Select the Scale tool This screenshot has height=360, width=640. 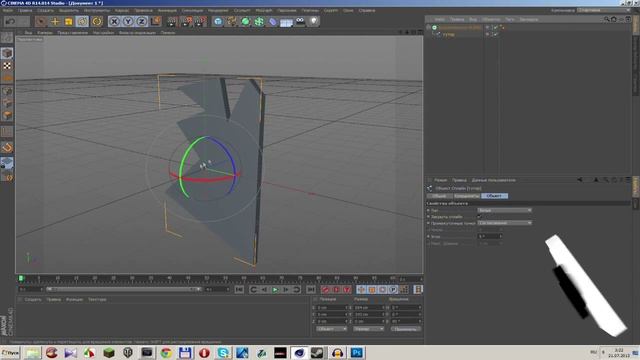pos(69,21)
